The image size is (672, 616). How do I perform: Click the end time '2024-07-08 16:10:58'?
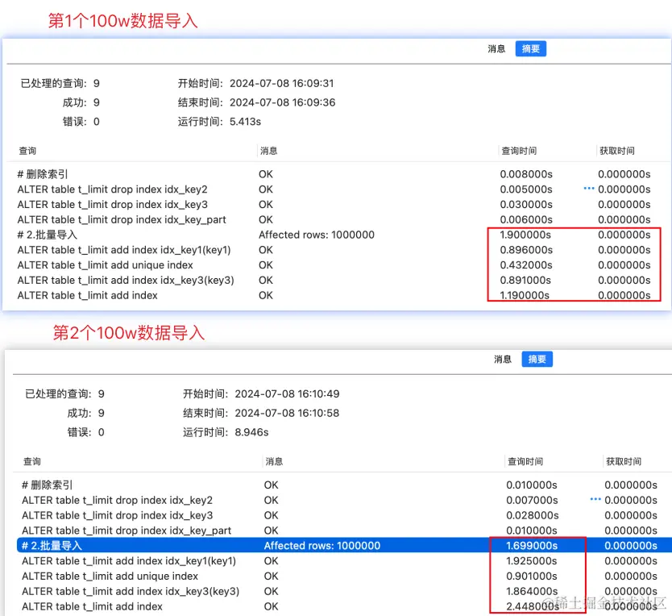pos(287,413)
